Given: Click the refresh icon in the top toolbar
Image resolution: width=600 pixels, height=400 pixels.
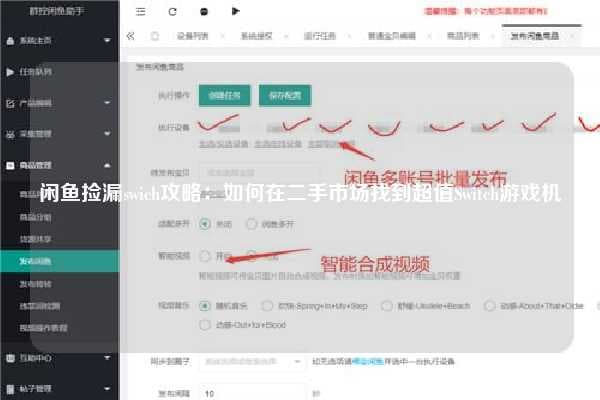Looking at the screenshot, I should click(x=173, y=11).
